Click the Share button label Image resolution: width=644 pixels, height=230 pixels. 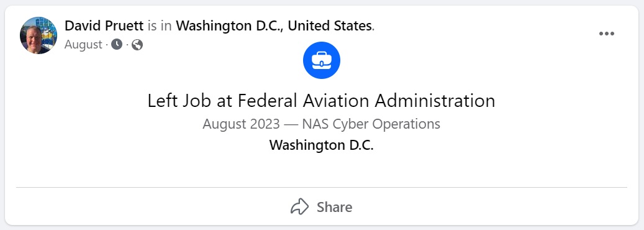click(x=334, y=207)
